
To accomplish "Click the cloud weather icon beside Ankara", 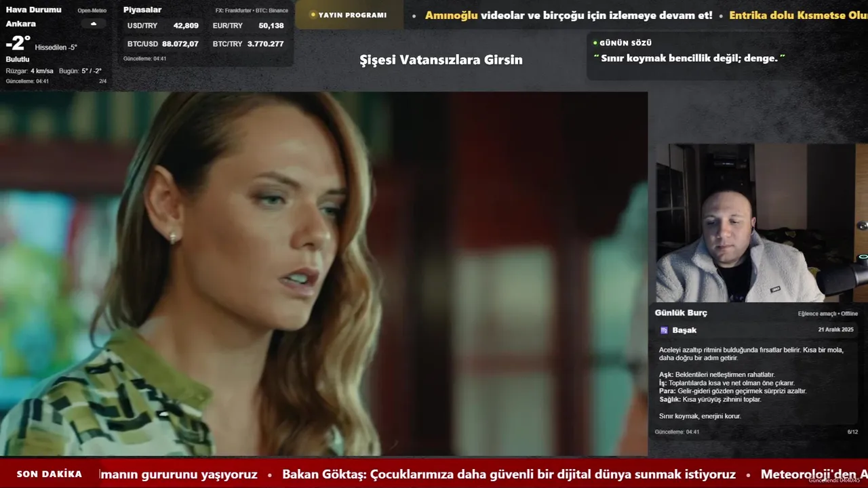I will pos(94,24).
